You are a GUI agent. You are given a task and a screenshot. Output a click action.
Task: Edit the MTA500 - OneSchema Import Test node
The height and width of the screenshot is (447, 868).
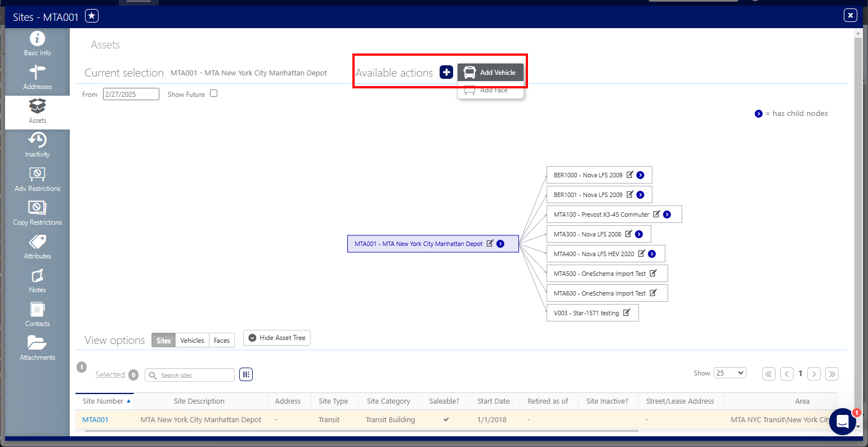click(x=653, y=273)
